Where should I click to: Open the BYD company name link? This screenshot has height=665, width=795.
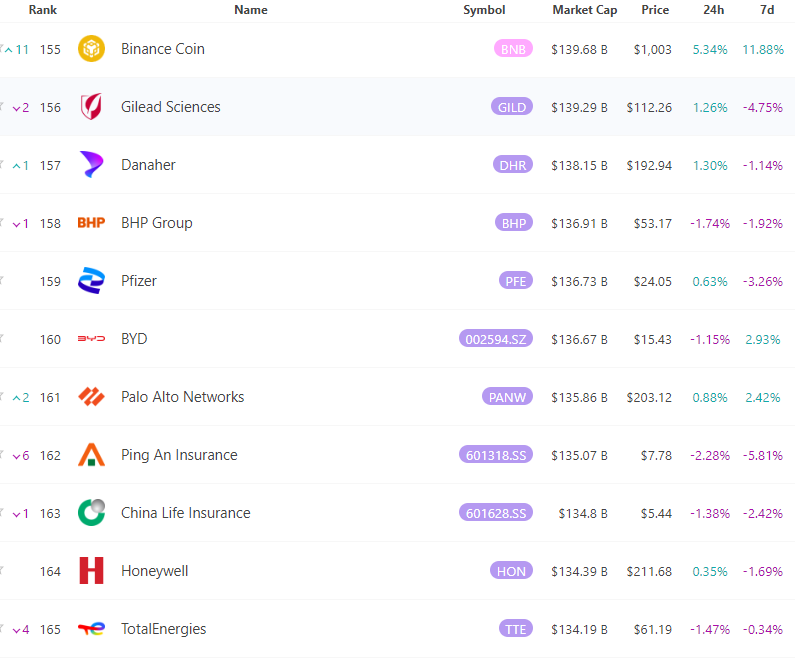[x=134, y=339]
